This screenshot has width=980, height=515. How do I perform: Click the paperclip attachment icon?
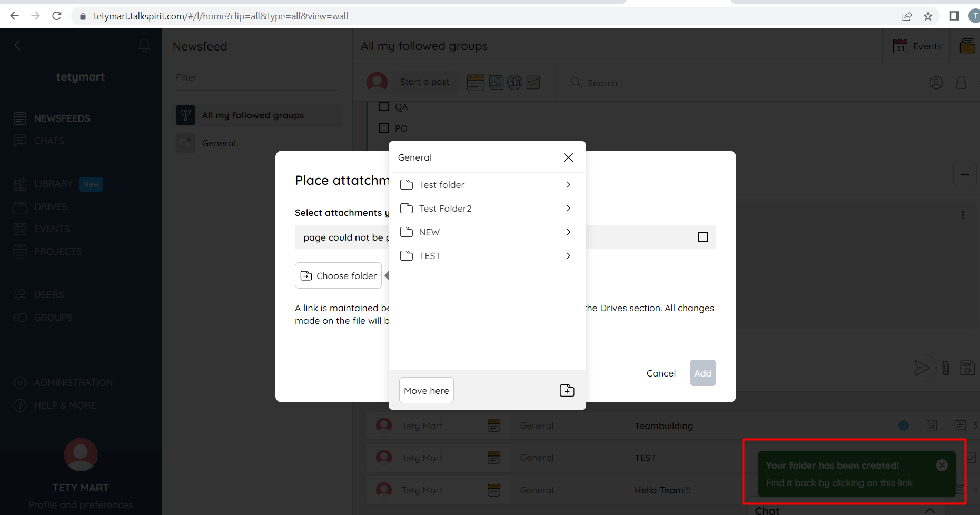[946, 368]
